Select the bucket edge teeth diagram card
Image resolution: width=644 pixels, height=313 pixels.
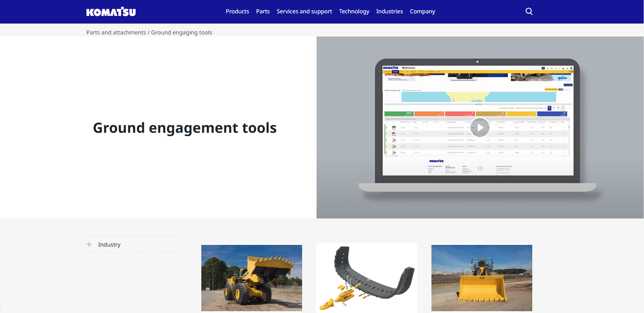click(366, 278)
